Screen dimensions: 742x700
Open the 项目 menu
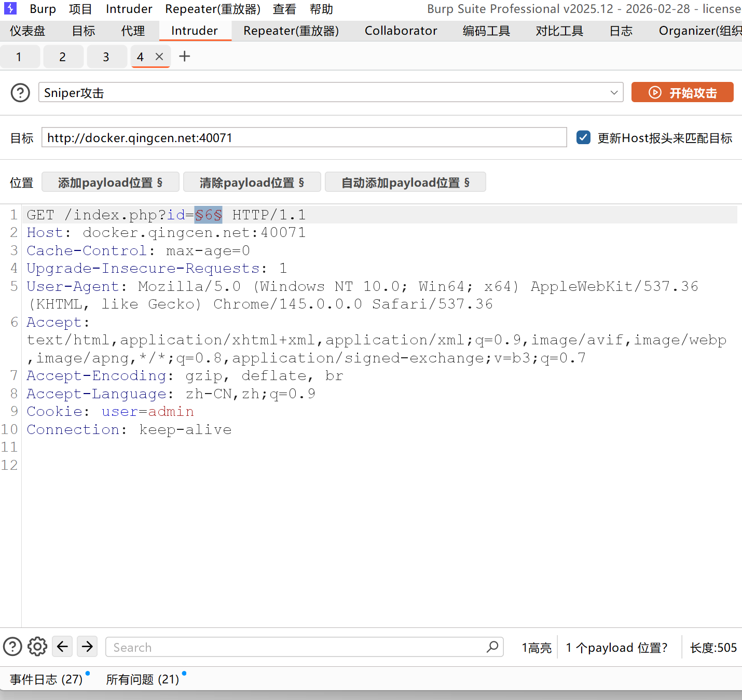[x=80, y=9]
